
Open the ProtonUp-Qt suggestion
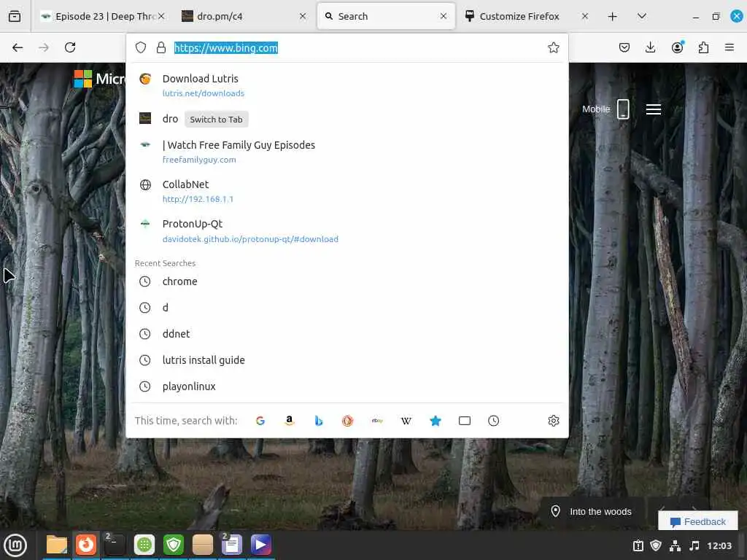tap(347, 231)
